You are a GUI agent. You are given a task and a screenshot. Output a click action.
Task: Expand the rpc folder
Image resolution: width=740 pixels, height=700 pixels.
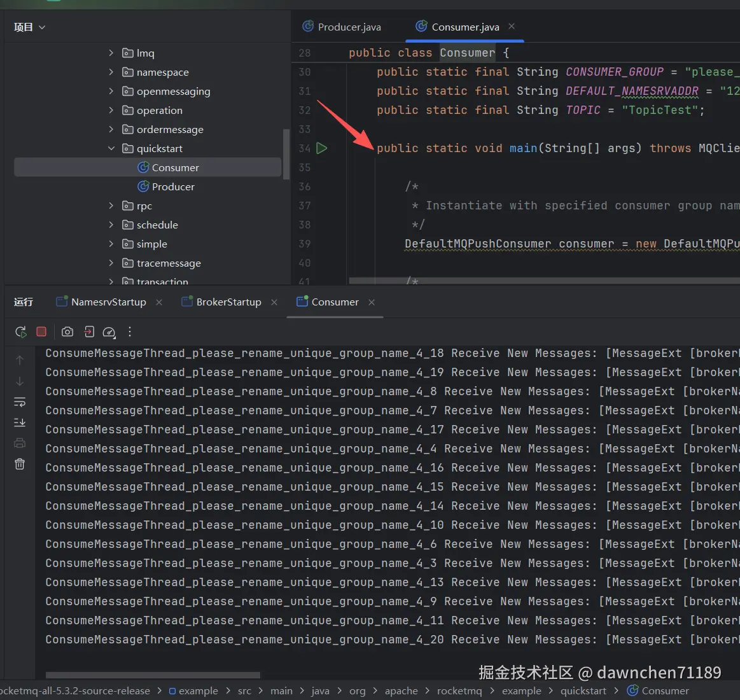click(111, 206)
